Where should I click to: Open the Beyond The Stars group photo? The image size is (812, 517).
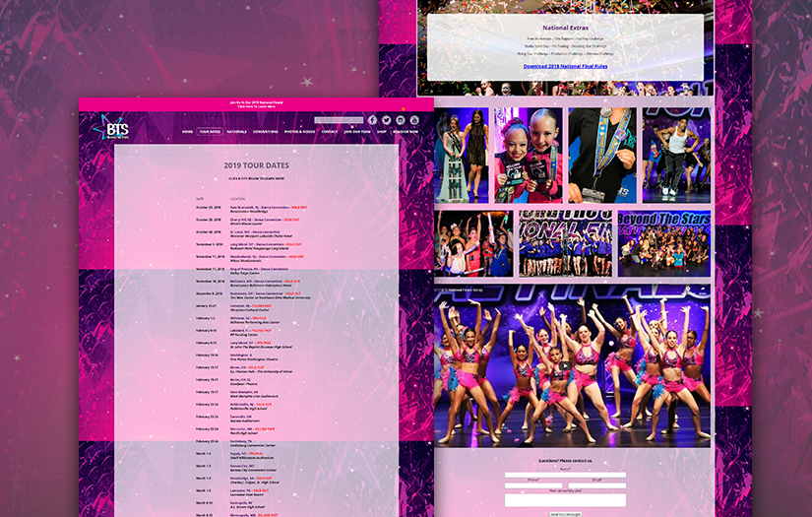coord(664,243)
